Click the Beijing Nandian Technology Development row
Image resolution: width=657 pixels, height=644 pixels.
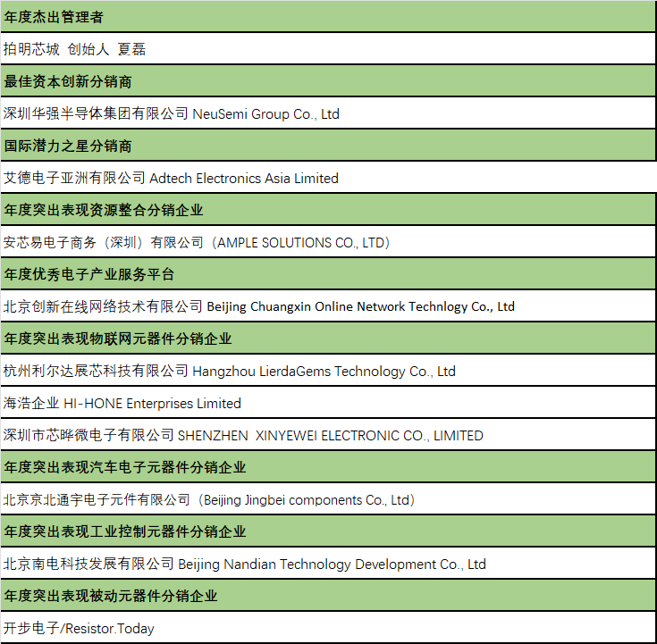coord(328,564)
